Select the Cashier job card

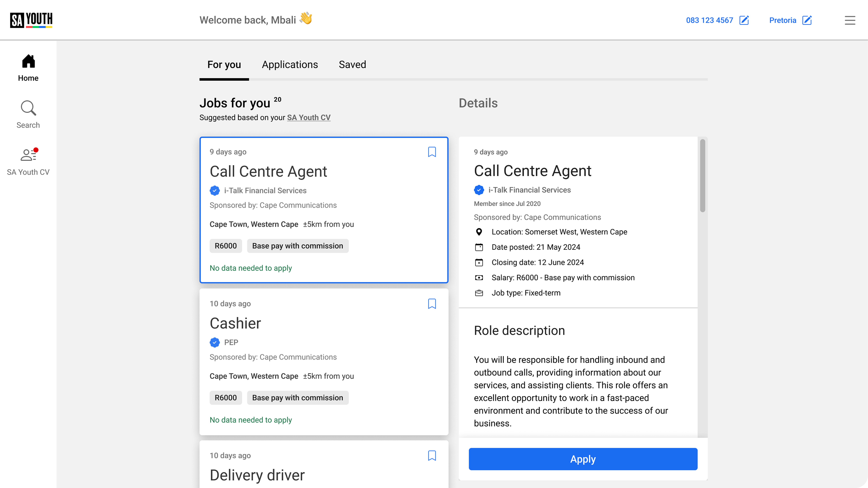pyautogui.click(x=323, y=361)
